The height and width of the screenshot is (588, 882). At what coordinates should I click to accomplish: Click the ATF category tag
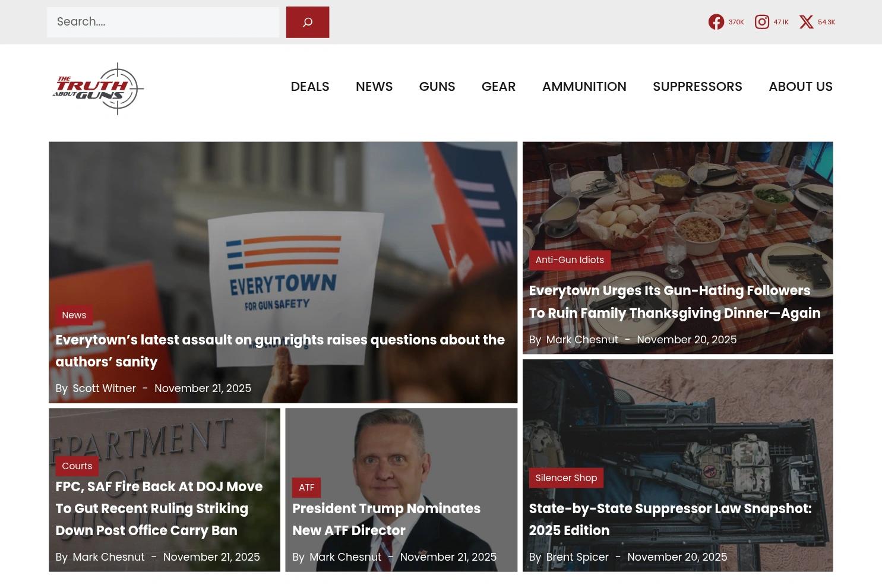[x=306, y=488]
